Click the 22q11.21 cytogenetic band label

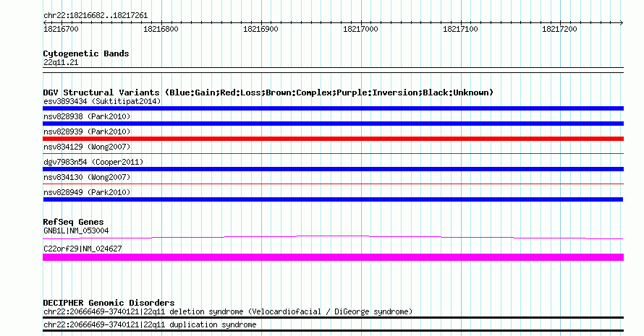point(61,62)
